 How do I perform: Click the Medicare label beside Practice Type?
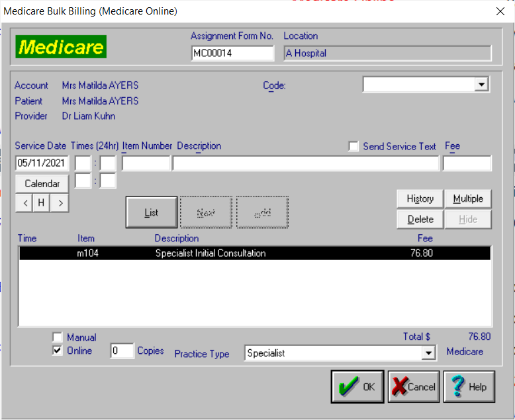465,351
